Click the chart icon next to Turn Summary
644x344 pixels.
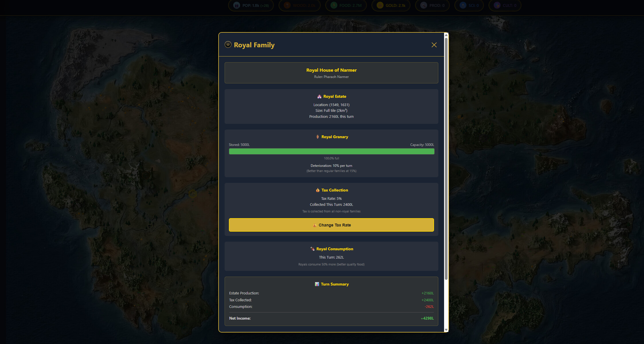tap(316, 284)
